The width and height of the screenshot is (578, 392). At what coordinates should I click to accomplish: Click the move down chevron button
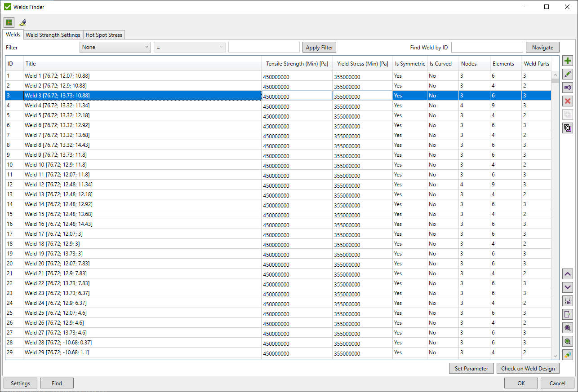click(568, 287)
